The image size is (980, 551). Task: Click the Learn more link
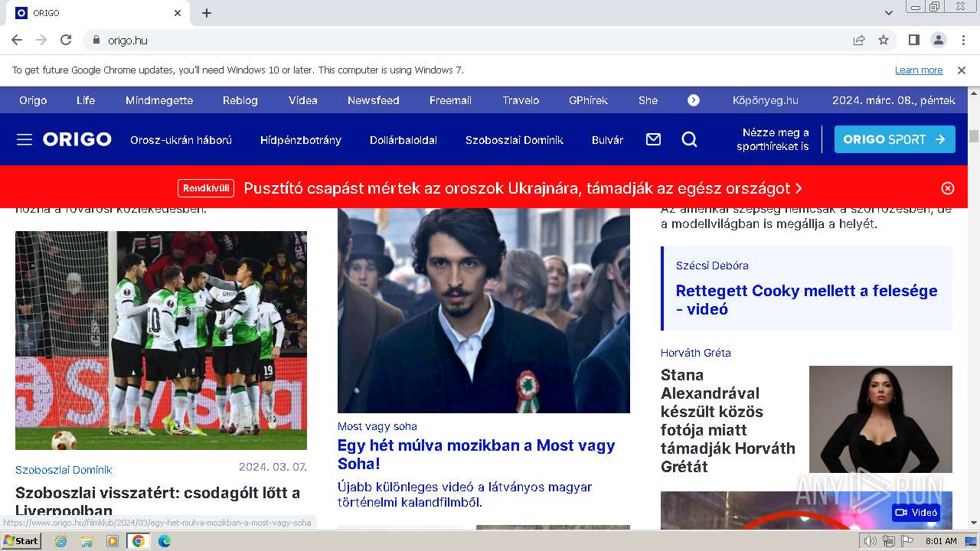919,70
